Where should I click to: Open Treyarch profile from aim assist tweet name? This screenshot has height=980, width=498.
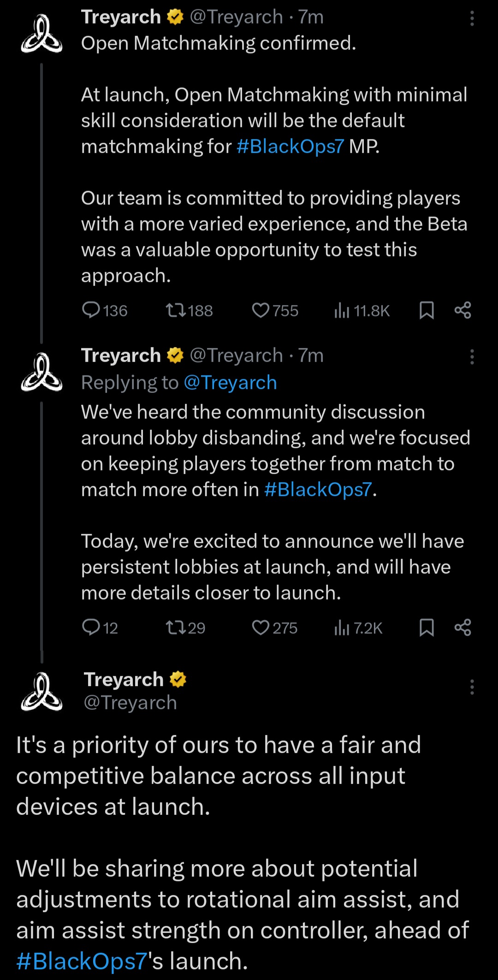click(124, 680)
